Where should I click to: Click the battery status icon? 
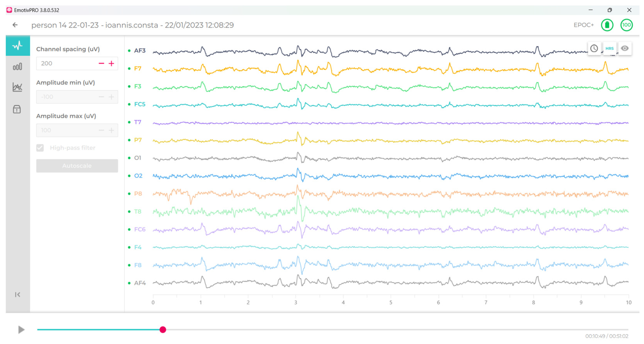[607, 25]
